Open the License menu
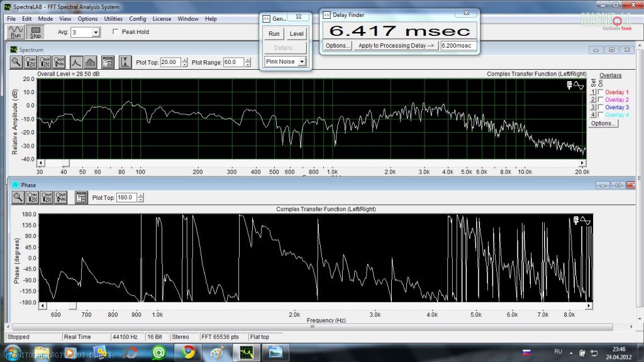This screenshot has height=362, width=644. 162,19
